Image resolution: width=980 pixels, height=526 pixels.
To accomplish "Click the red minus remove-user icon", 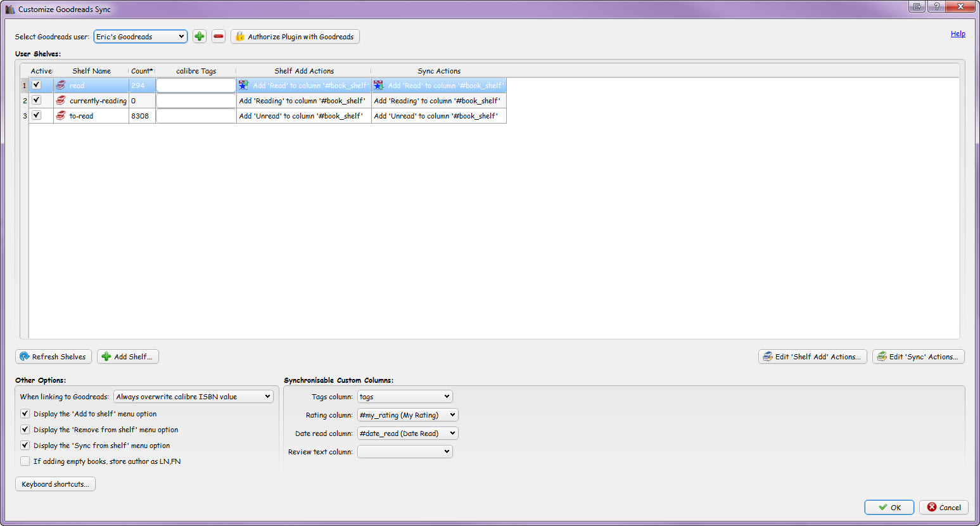I will click(219, 36).
